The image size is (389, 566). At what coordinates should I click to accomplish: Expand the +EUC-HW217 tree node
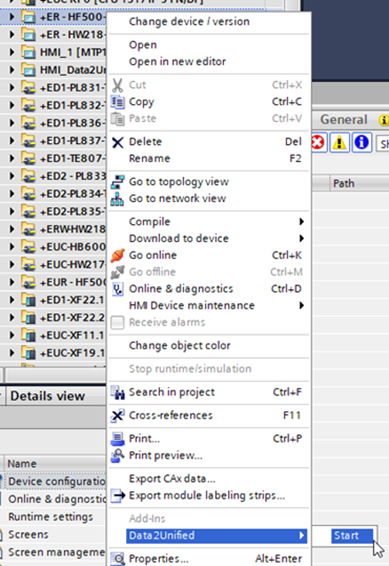tap(12, 265)
